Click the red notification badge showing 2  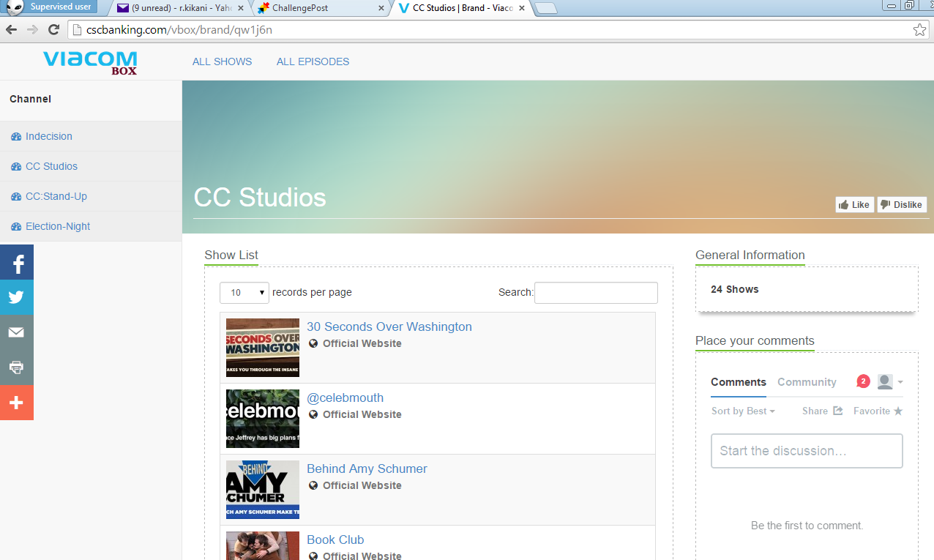tap(863, 381)
